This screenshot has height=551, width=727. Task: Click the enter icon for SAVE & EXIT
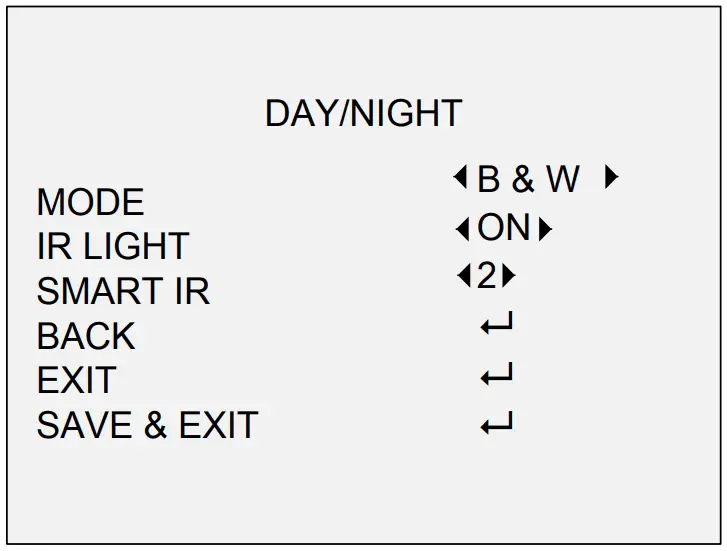[496, 426]
